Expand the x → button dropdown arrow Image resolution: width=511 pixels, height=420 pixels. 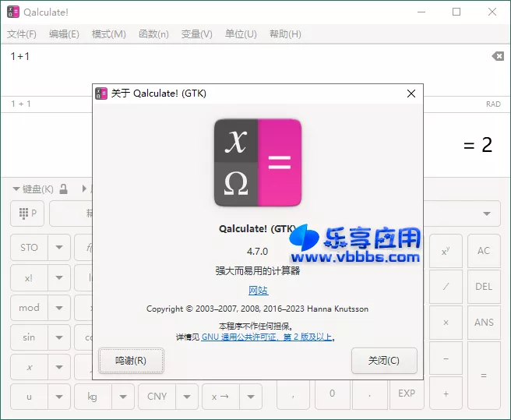(251, 397)
